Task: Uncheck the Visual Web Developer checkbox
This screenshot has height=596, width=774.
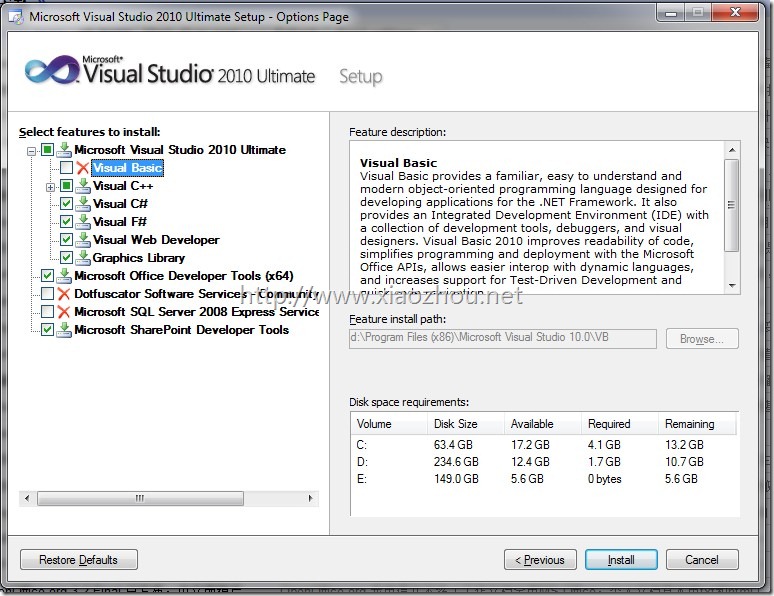Action: pos(66,239)
